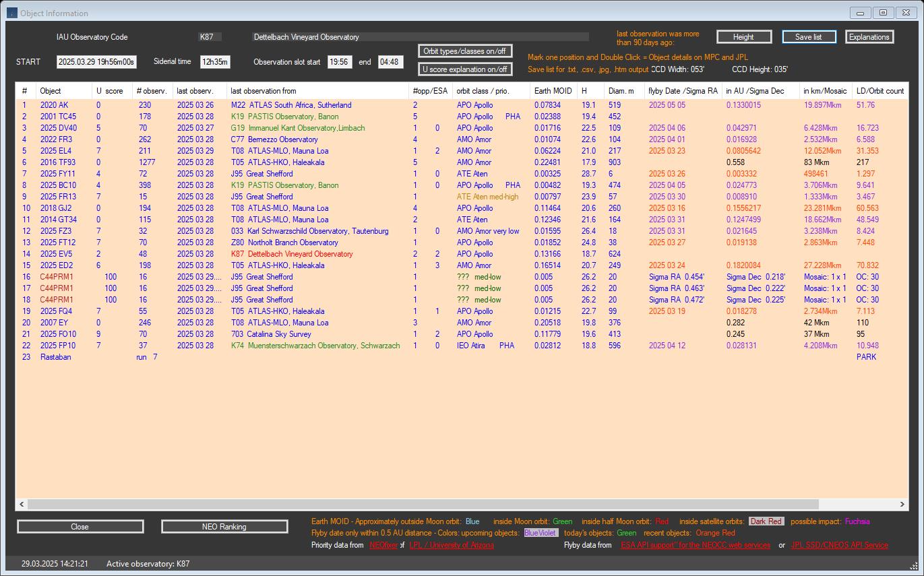
Task: Select object 2025 EV5
Action: click(x=56, y=254)
